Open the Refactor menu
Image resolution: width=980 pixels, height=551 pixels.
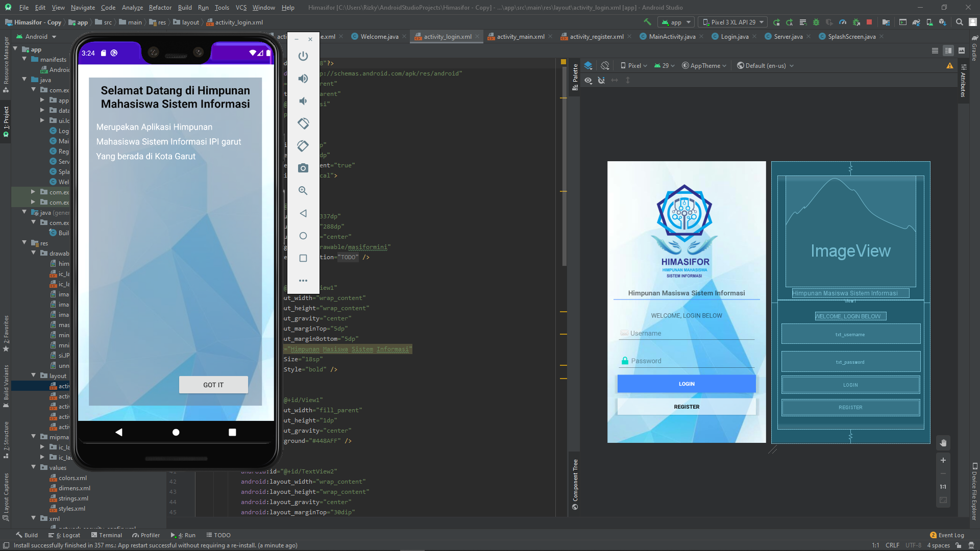(x=160, y=8)
